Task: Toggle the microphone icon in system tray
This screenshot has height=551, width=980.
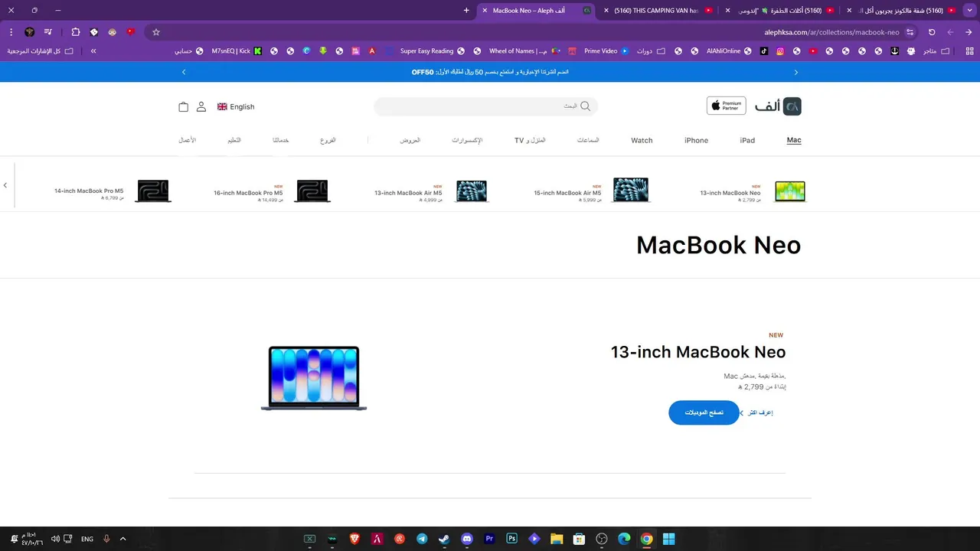Action: pos(106,539)
